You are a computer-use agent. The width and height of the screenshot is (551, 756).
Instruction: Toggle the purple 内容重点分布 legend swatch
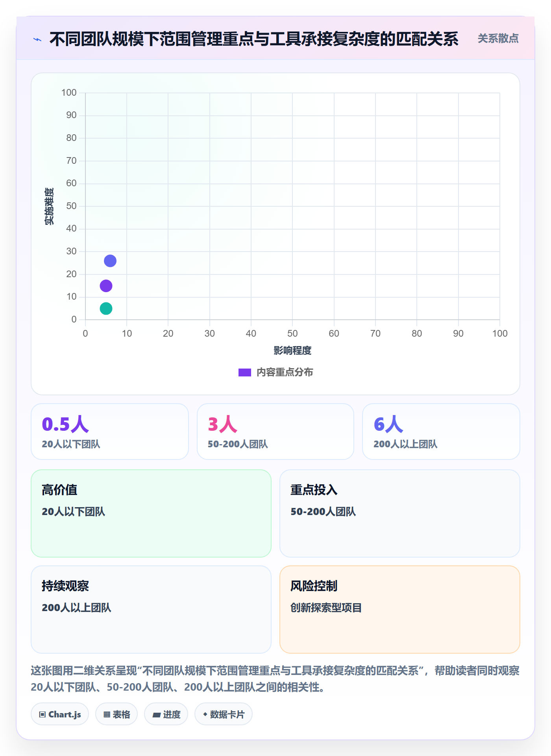245,372
